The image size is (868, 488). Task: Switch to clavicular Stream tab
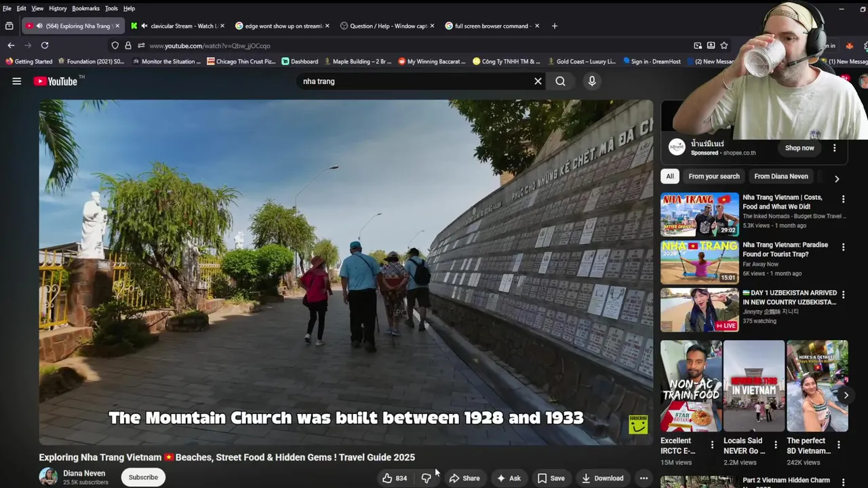(178, 26)
